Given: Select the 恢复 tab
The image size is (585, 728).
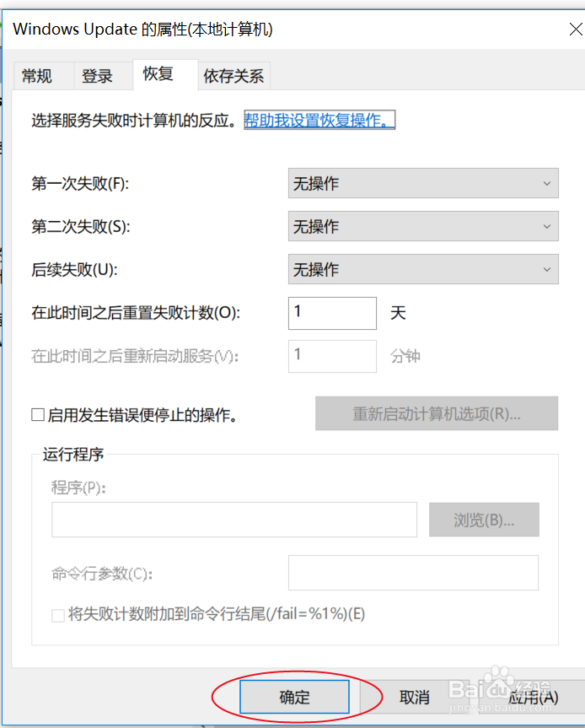Looking at the screenshot, I should tap(158, 73).
